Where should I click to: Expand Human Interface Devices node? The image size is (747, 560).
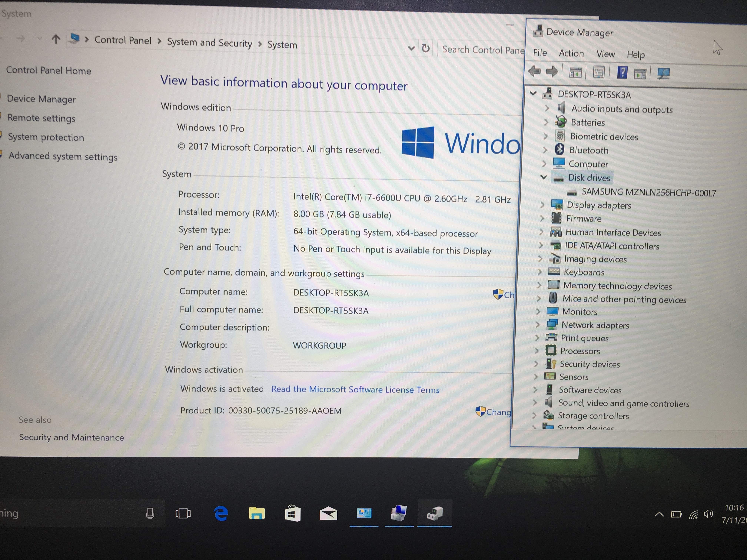541,231
